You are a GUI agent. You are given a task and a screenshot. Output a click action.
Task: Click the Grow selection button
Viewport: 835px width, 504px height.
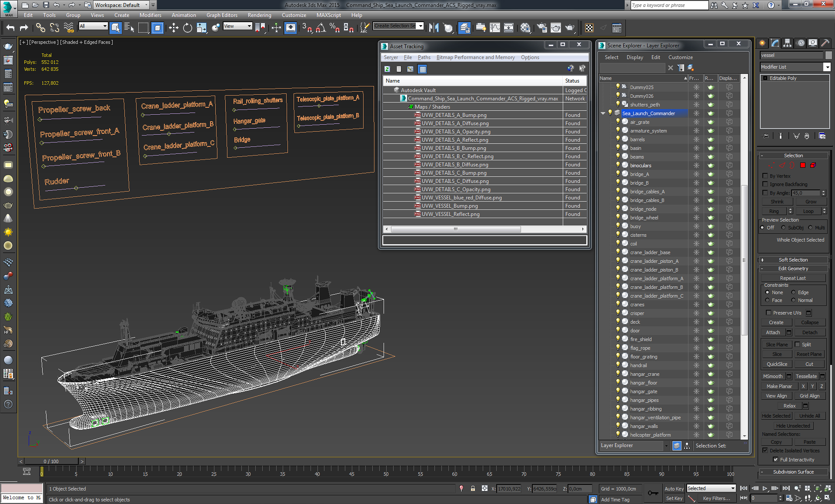click(x=811, y=202)
